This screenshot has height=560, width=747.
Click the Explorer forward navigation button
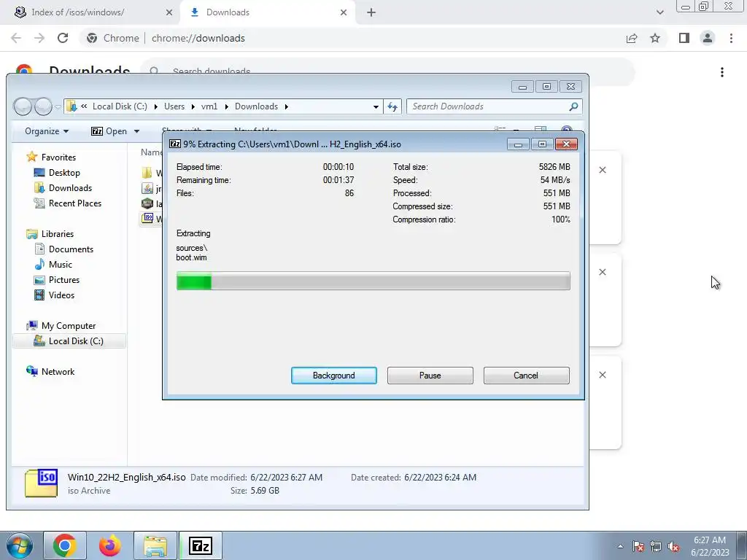pos(43,106)
